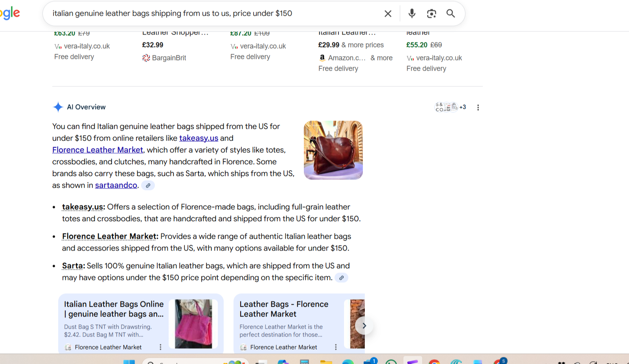Open File Explorer from the taskbar
The height and width of the screenshot is (364, 629).
(x=326, y=362)
